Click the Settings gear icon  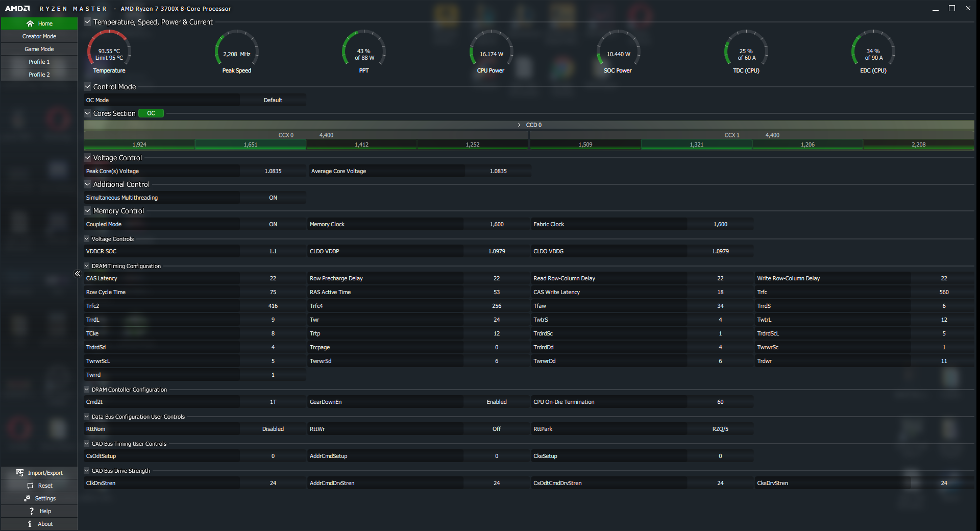pos(27,498)
